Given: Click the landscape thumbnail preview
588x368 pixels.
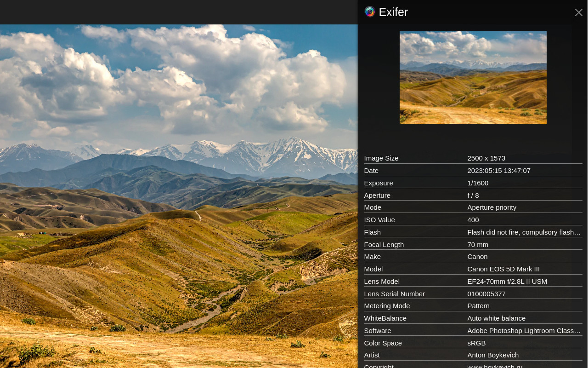Looking at the screenshot, I should click(x=473, y=77).
